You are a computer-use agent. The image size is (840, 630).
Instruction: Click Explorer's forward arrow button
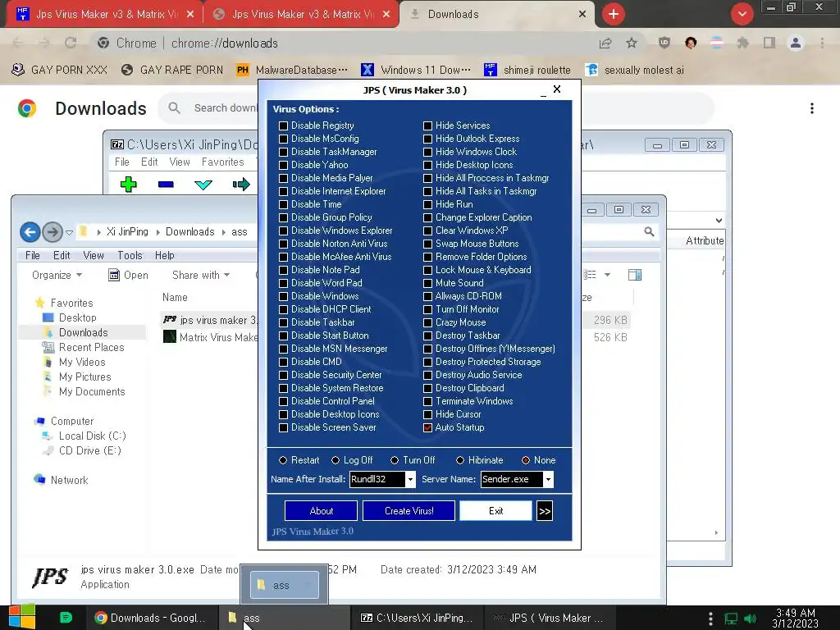[52, 232]
